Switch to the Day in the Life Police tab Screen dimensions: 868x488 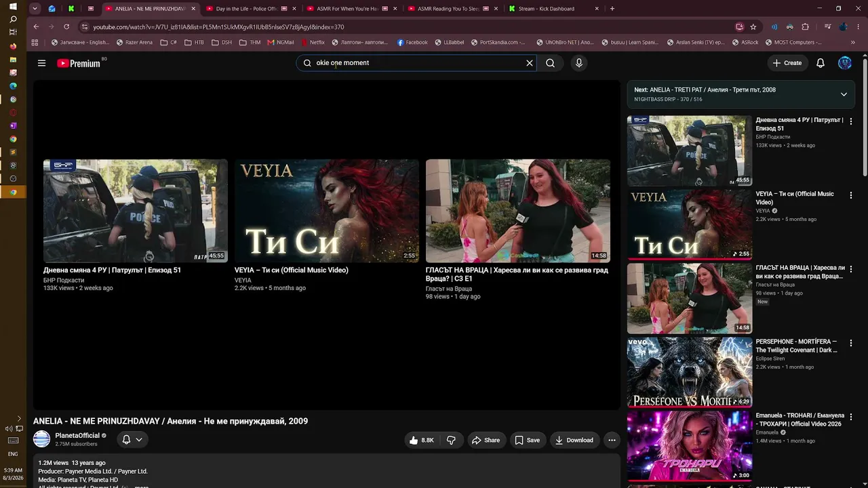(x=250, y=9)
